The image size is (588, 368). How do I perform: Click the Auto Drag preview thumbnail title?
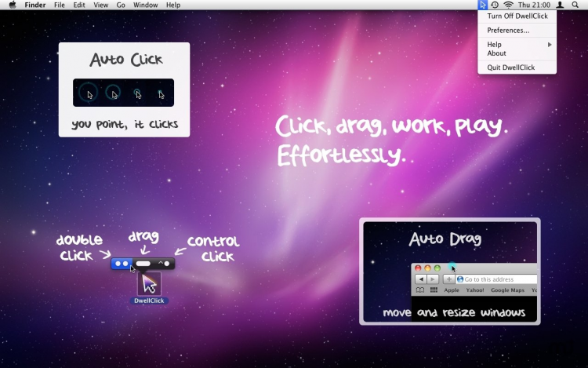445,239
